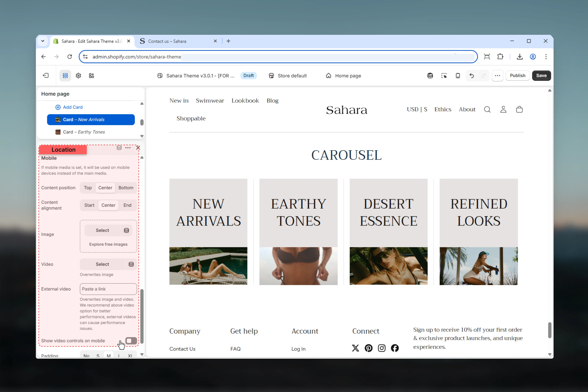Open the Facebook icon in footer
The image size is (588, 392).
[395, 348]
